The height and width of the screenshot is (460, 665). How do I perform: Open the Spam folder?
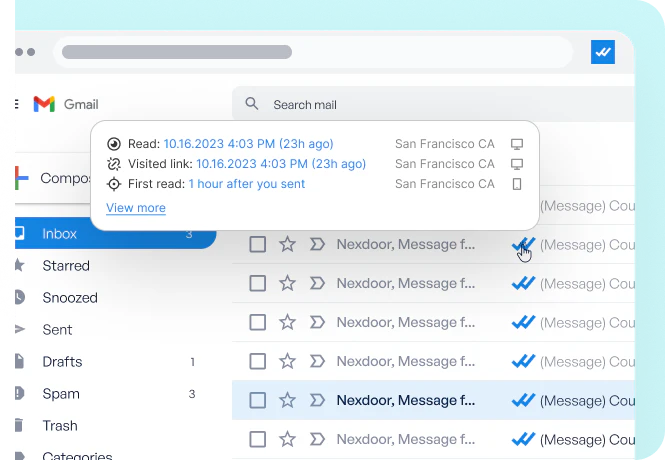(61, 394)
